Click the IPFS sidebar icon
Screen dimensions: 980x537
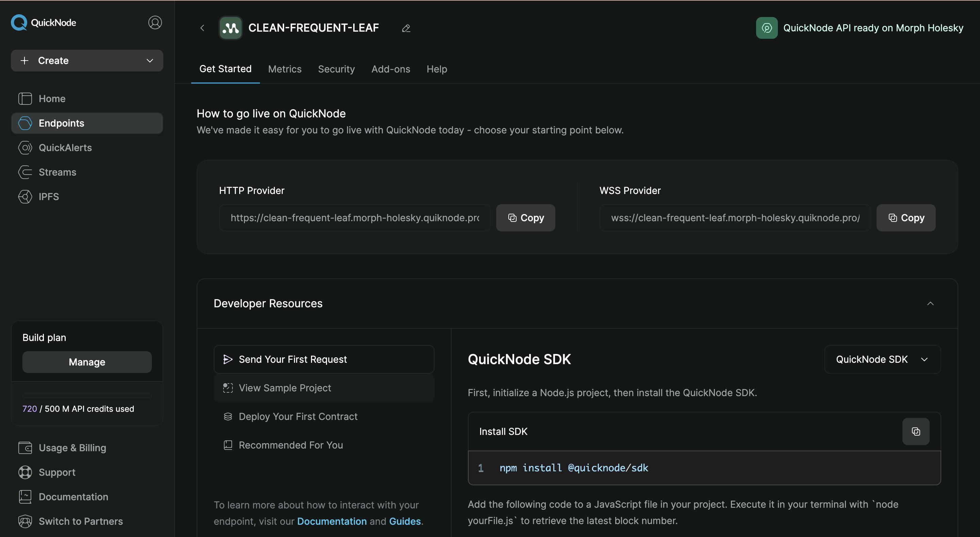point(25,197)
